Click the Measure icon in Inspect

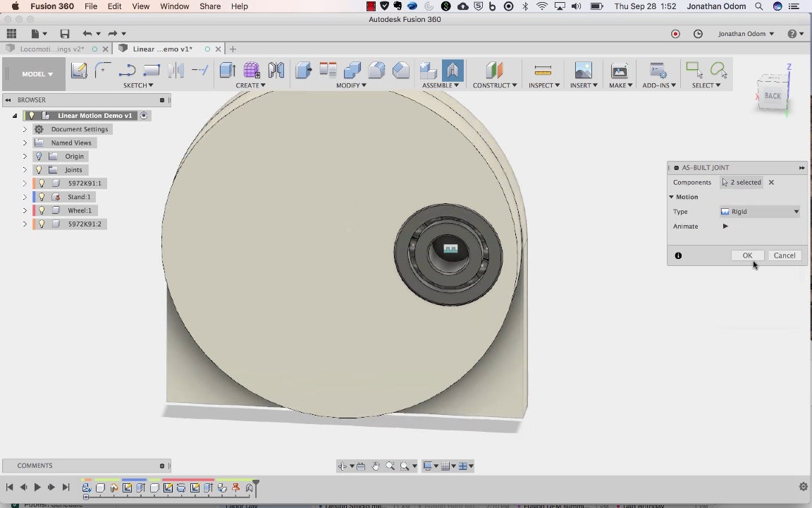coord(543,70)
